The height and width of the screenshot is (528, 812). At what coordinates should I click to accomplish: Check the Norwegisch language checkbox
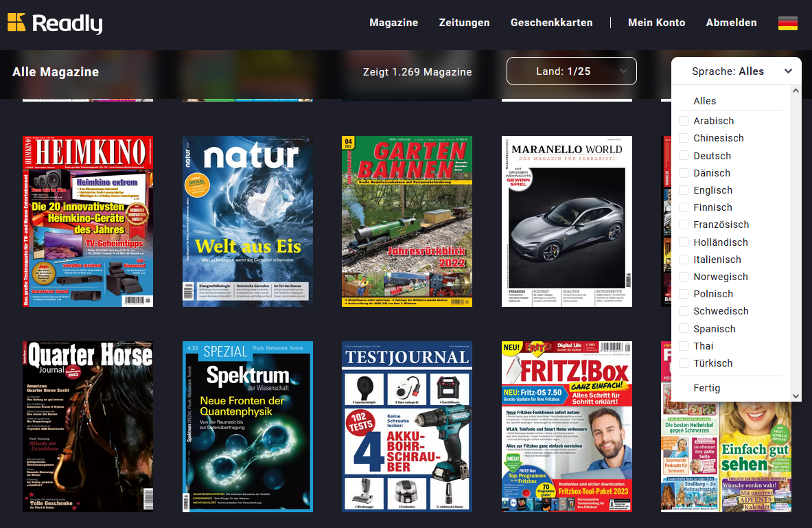(684, 277)
